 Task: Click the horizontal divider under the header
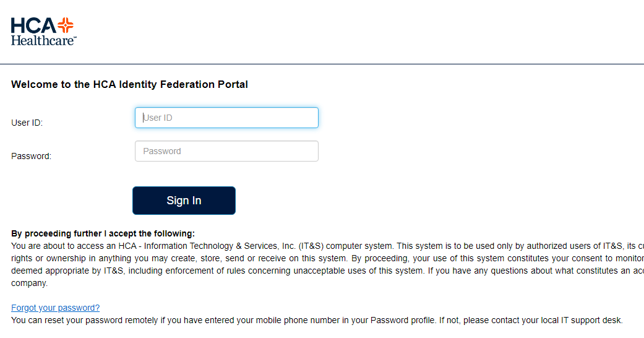tap(322, 64)
